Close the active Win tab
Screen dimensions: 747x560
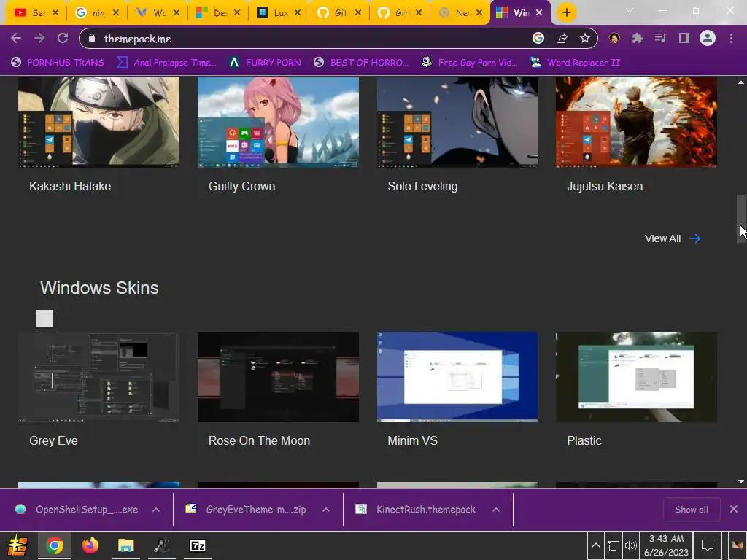tap(539, 13)
